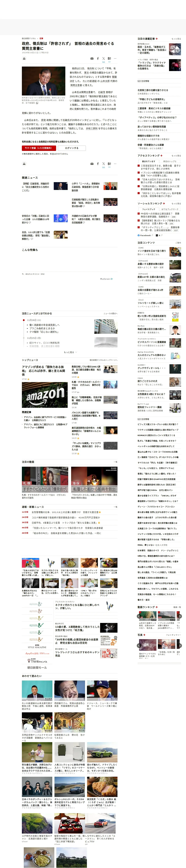Select the 読まれています tab

click(x=148, y=161)
